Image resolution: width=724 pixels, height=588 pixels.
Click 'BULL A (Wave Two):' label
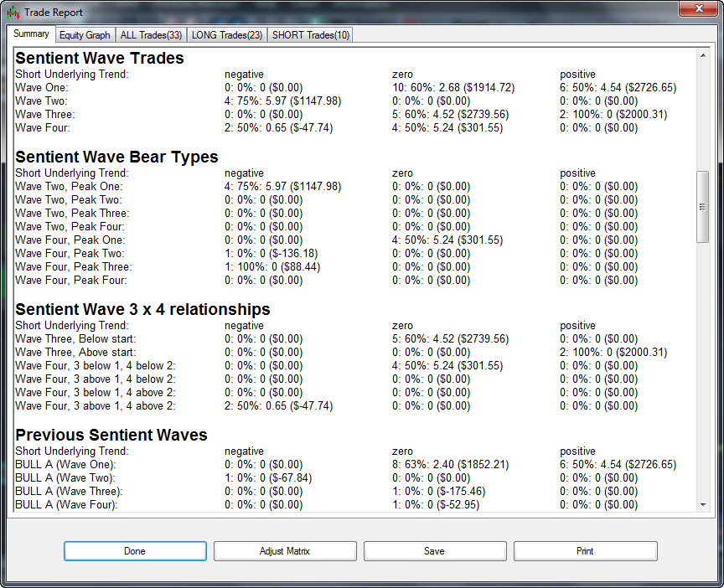[x=65, y=477]
